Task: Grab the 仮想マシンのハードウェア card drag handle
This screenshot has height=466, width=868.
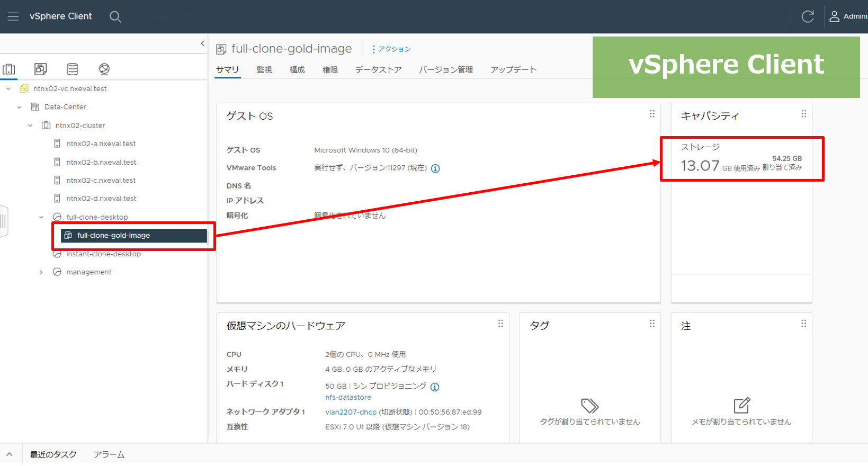Action: point(500,324)
